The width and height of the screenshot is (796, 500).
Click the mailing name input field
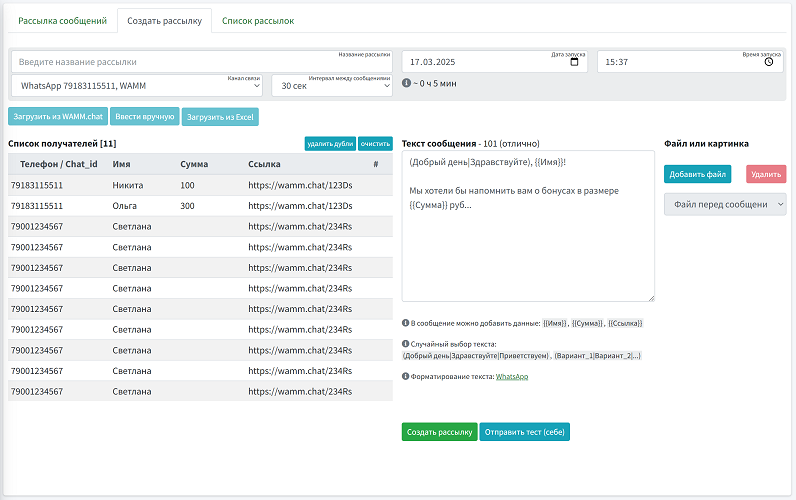pyautogui.click(x=200, y=62)
